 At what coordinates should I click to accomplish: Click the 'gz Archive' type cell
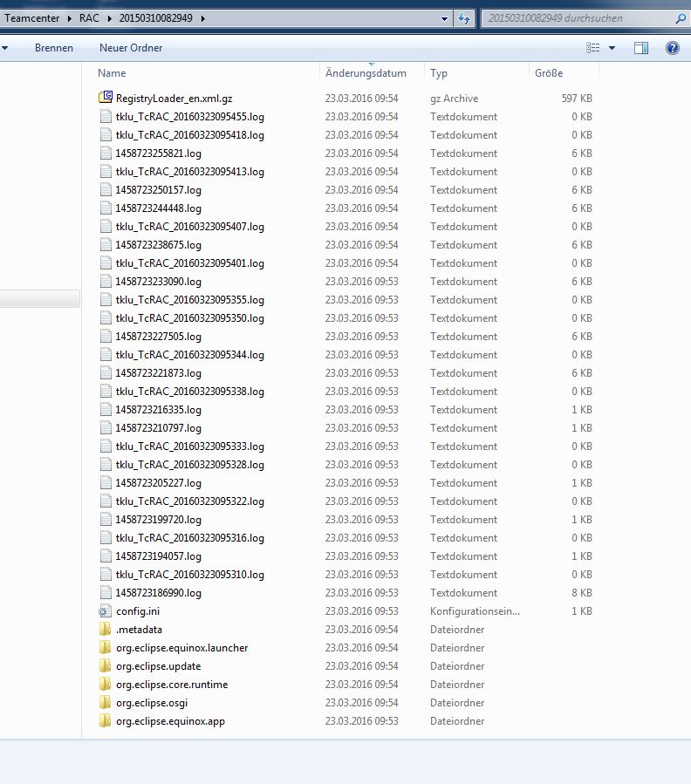coord(454,99)
